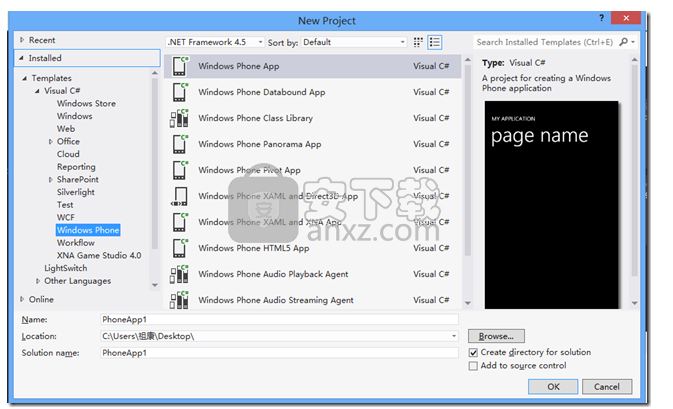Open the dialog help question mark
The width and height of the screenshot is (673, 409).
pos(601,18)
